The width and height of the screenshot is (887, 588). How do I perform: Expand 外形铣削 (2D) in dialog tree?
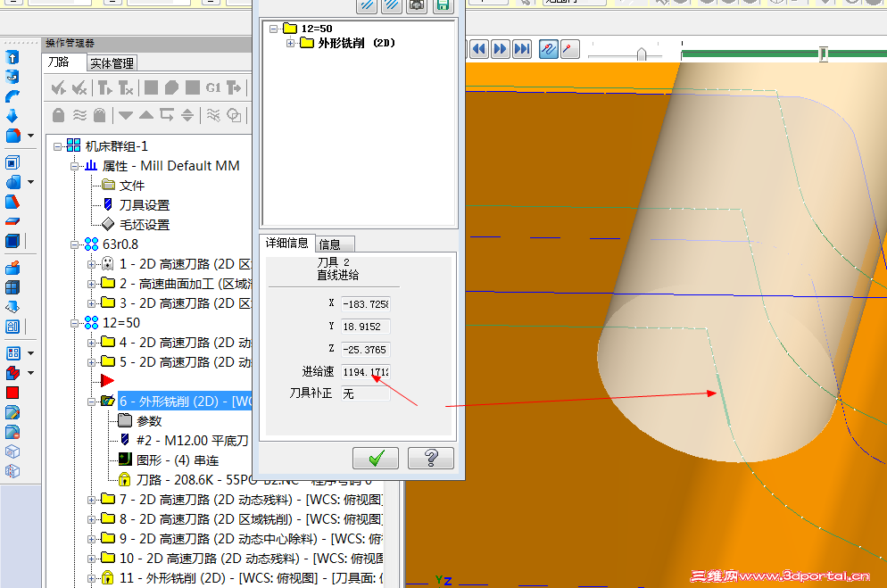pyautogui.click(x=290, y=43)
